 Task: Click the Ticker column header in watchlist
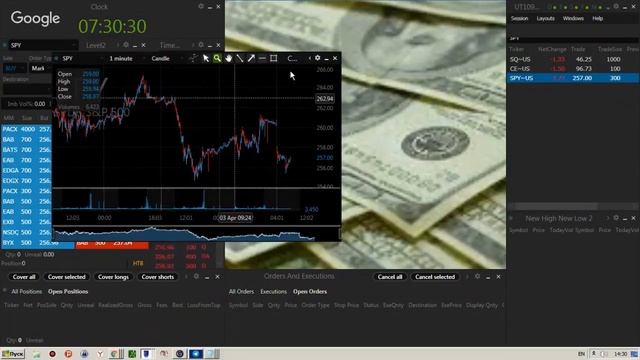[516, 49]
